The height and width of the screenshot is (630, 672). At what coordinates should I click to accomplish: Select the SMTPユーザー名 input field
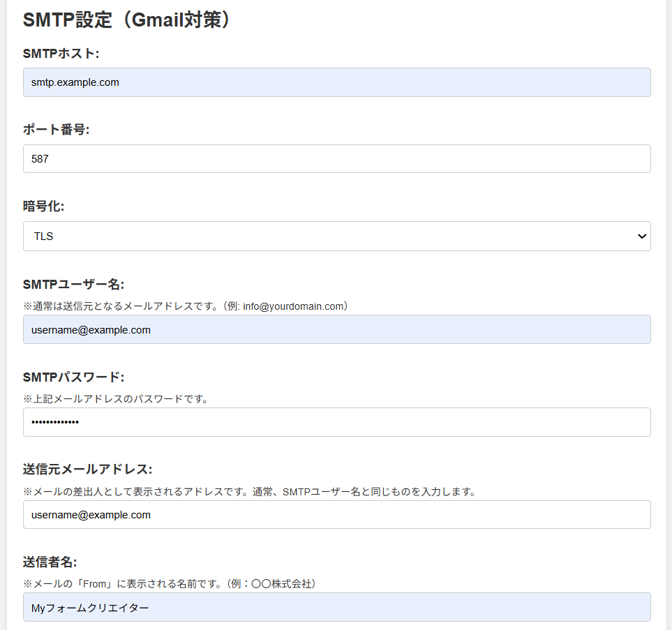[336, 329]
